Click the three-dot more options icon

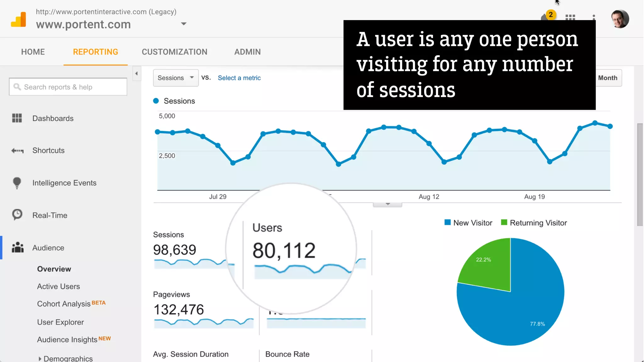pos(594,17)
